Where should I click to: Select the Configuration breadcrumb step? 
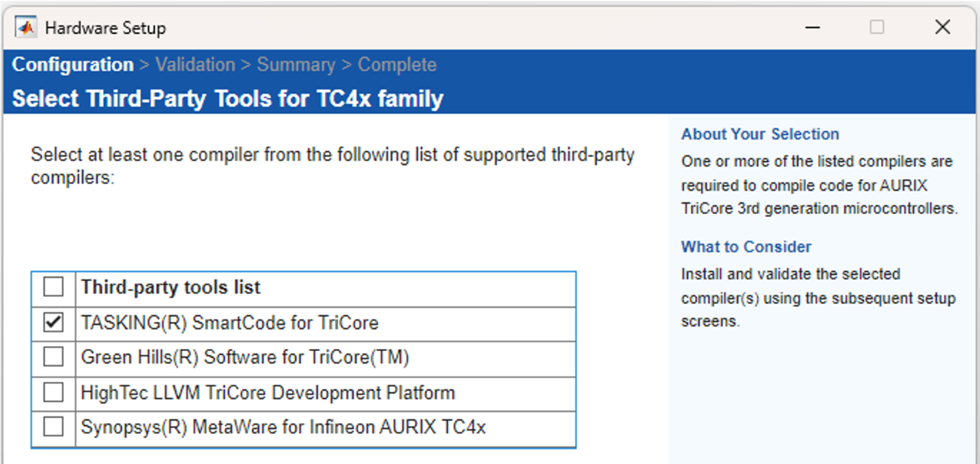pyautogui.click(x=73, y=64)
